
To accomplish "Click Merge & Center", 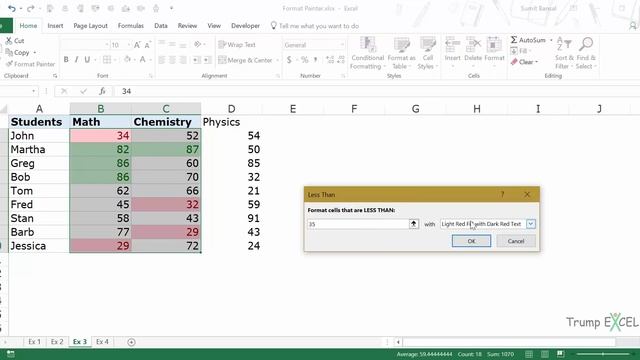I will [x=245, y=60].
